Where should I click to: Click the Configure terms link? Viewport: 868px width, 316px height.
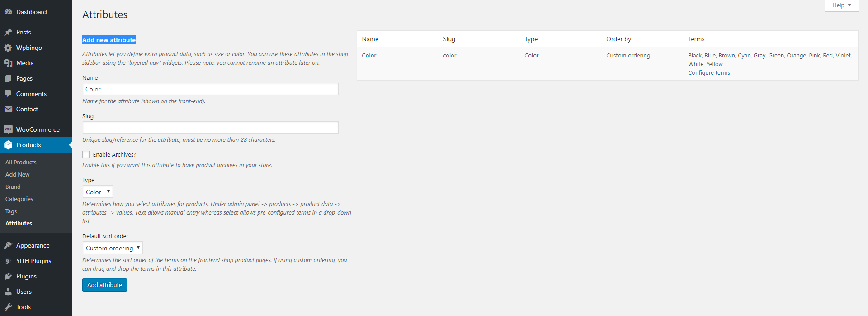click(709, 72)
